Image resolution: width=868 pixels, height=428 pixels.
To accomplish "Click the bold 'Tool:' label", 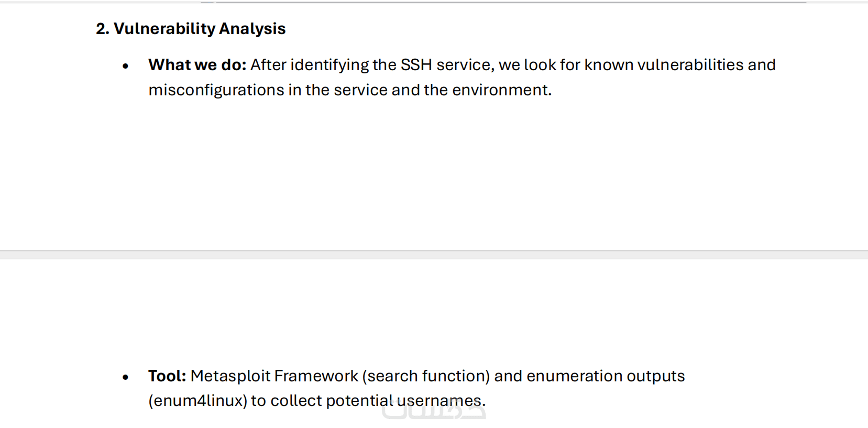I will click(x=167, y=376).
